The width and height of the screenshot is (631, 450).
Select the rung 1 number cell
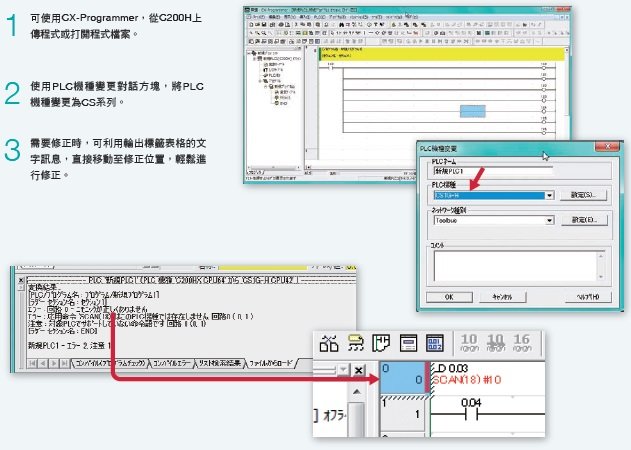tap(404, 414)
